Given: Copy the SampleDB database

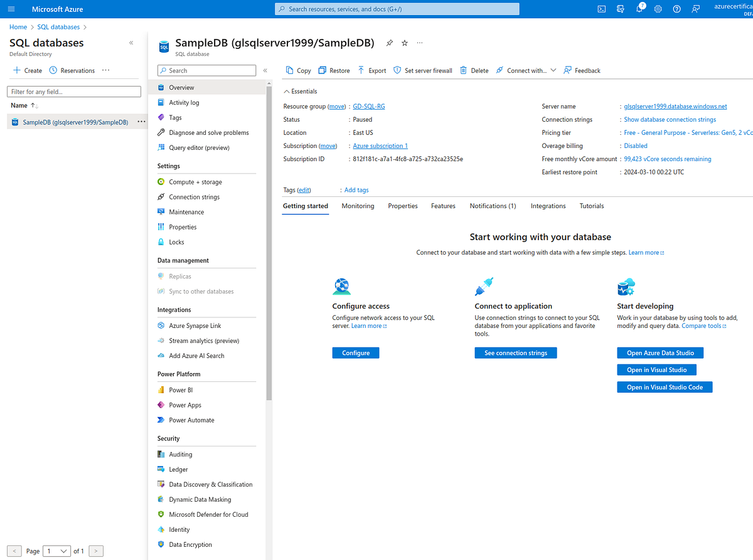Looking at the screenshot, I should 297,70.
